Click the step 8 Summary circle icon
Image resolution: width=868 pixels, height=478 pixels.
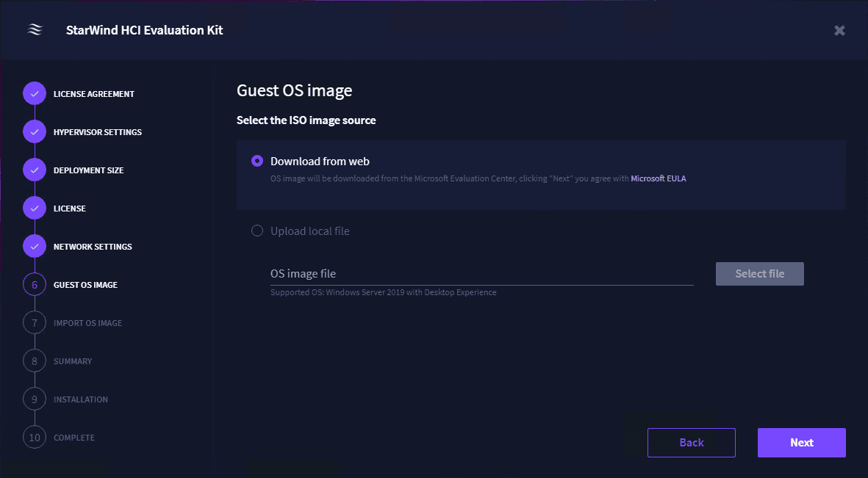35,361
